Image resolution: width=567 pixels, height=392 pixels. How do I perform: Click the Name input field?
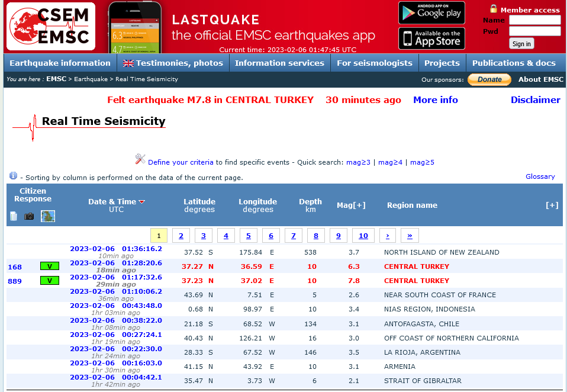(x=535, y=20)
